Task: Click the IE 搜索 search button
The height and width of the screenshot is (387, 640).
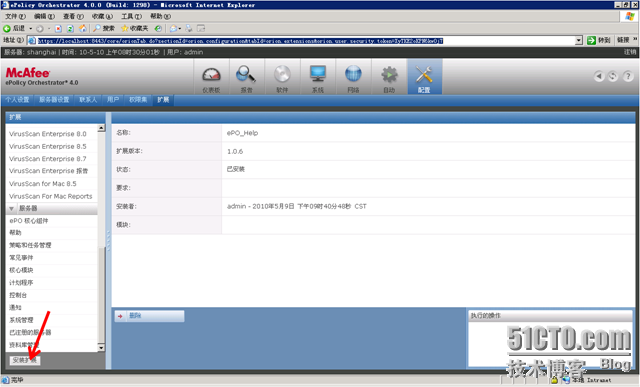Action: pos(104,29)
